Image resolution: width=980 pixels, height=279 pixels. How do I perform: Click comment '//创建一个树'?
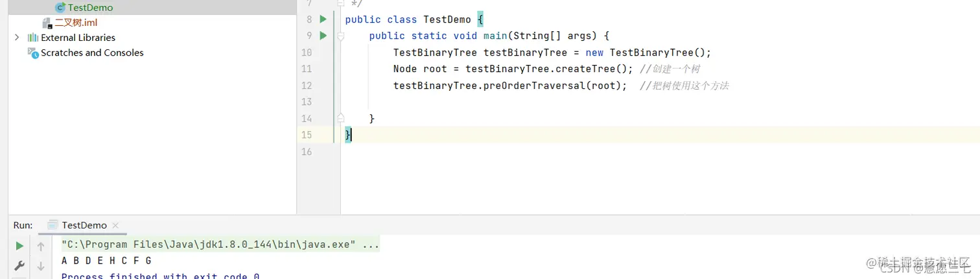(670, 69)
